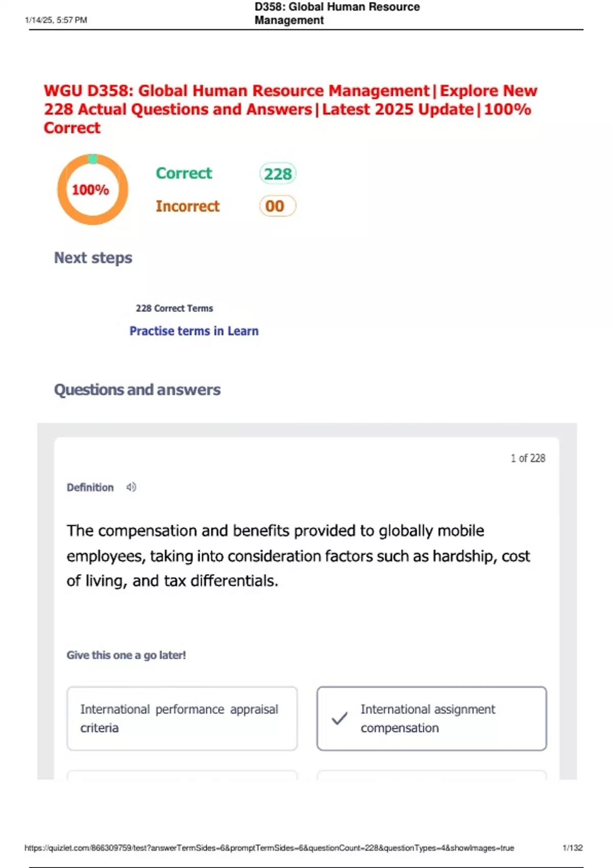
Task: Click the "Definition" label on the question card
Action: pyautogui.click(x=90, y=488)
